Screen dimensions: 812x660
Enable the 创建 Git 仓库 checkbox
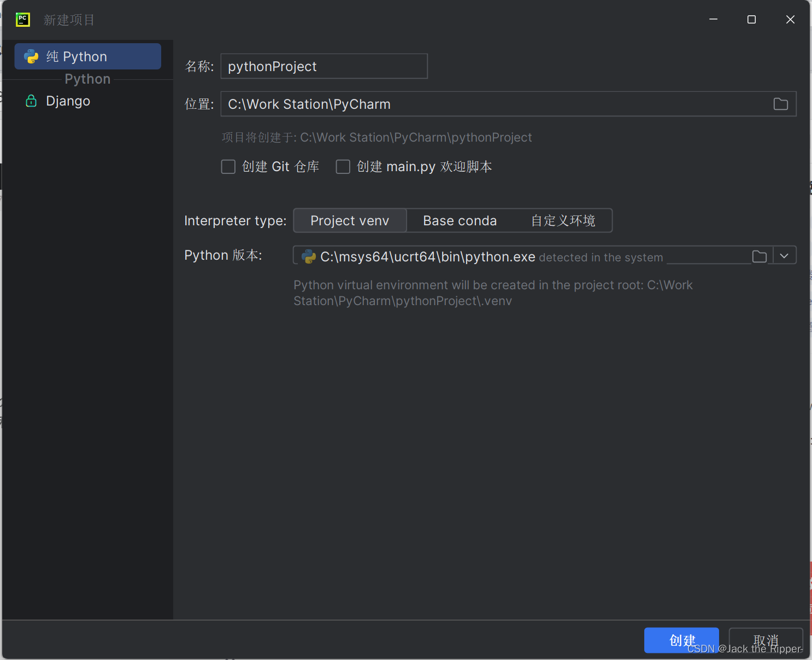coord(228,167)
